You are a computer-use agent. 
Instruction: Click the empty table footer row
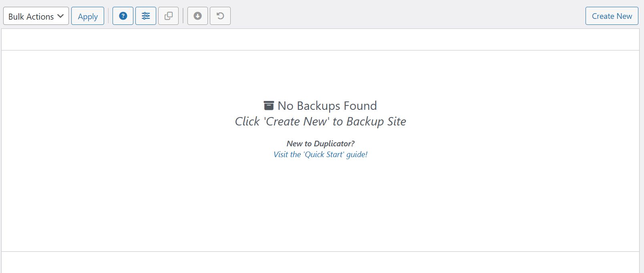point(320,262)
